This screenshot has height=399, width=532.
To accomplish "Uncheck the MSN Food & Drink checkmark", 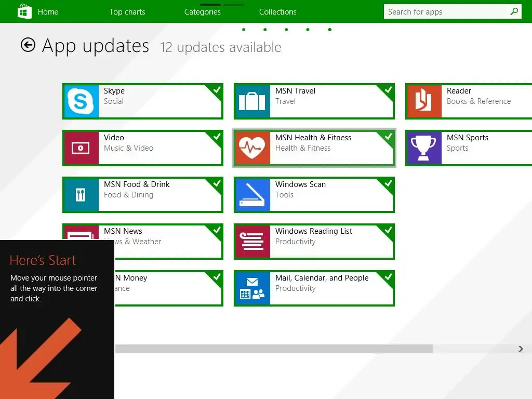I will [x=217, y=183].
